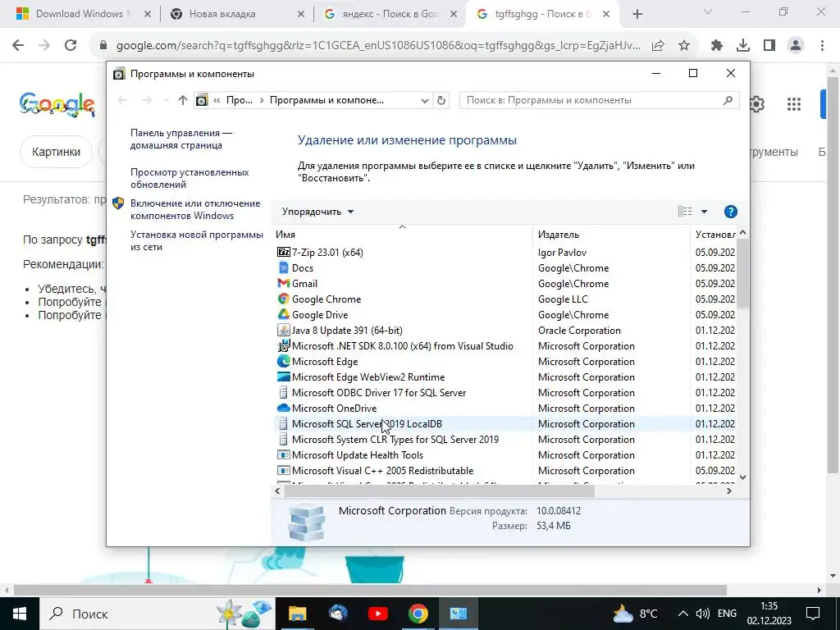Switch to Новая вкладка tab
Viewport: 840px width, 630px height.
[x=237, y=14]
